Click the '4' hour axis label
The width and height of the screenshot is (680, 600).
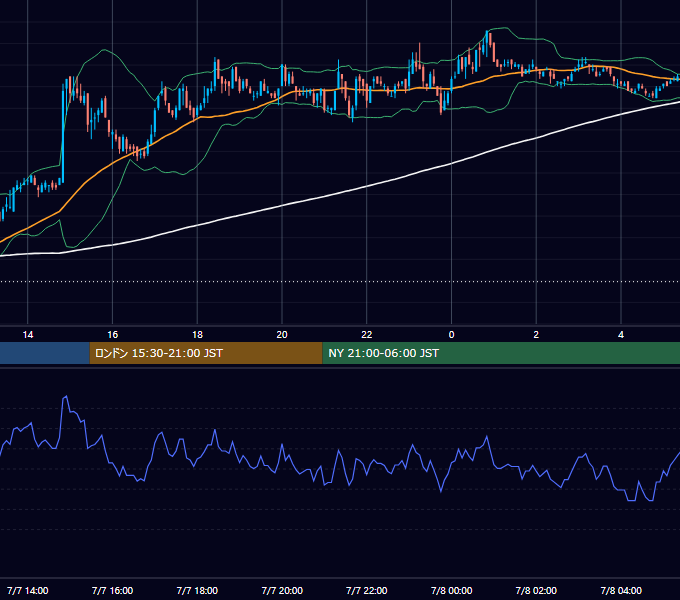[x=621, y=335]
